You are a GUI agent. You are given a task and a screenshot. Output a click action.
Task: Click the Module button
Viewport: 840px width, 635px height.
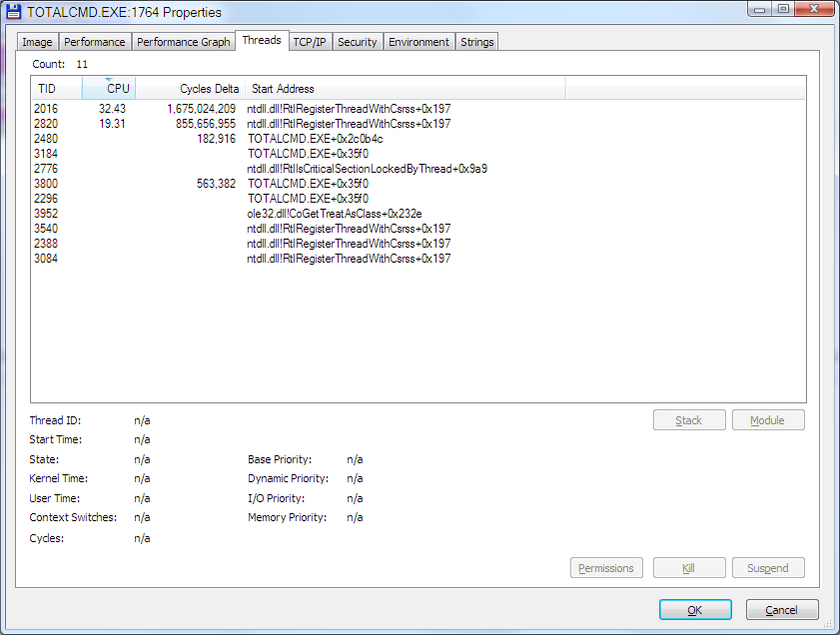click(x=768, y=420)
